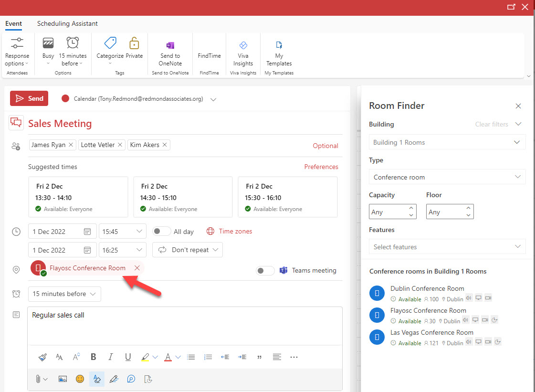Toggle the All day switch
Viewport: 535px width, 392px height.
coord(161,232)
